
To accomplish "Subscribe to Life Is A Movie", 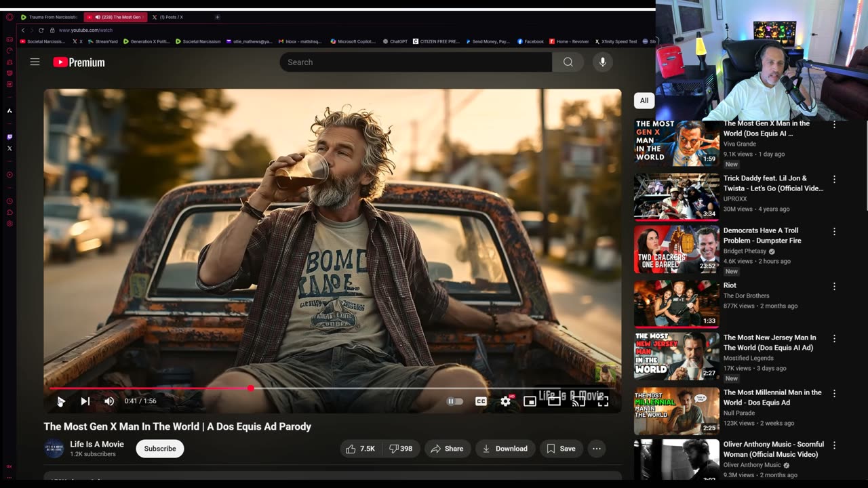I will tap(160, 449).
